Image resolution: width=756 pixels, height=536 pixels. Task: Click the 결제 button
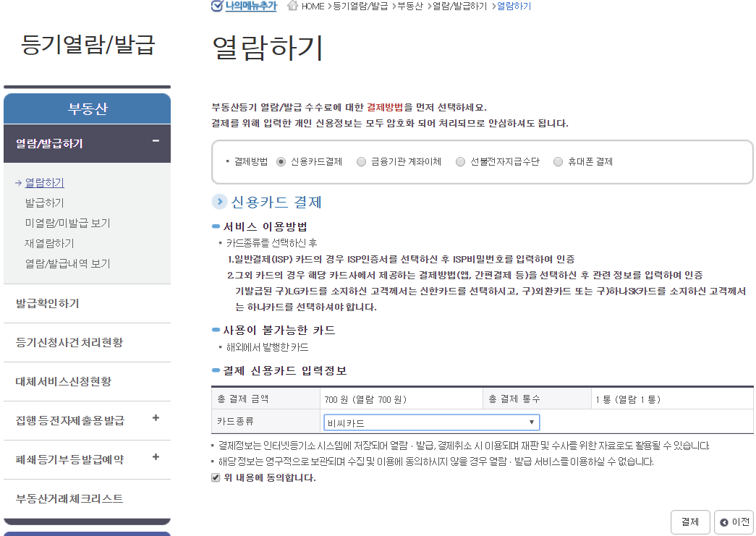(x=690, y=522)
